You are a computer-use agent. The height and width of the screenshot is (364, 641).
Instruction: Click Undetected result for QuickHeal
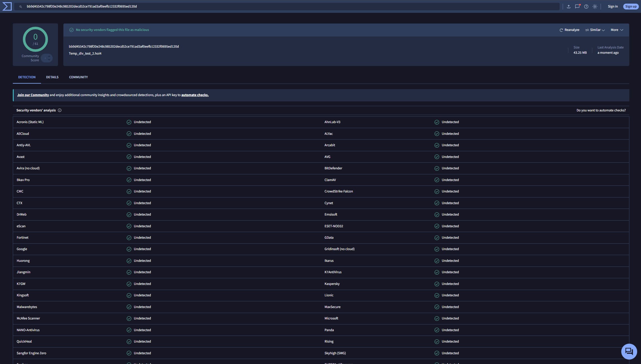142,341
